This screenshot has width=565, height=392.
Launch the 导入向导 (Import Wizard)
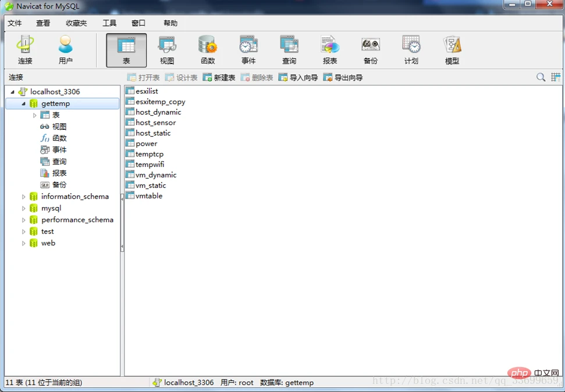coord(299,77)
